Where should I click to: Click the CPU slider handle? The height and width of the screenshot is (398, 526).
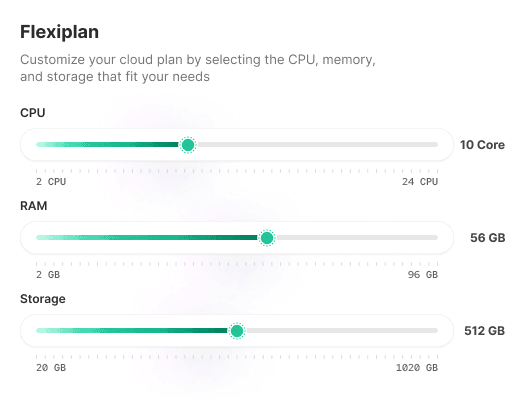pyautogui.click(x=188, y=145)
